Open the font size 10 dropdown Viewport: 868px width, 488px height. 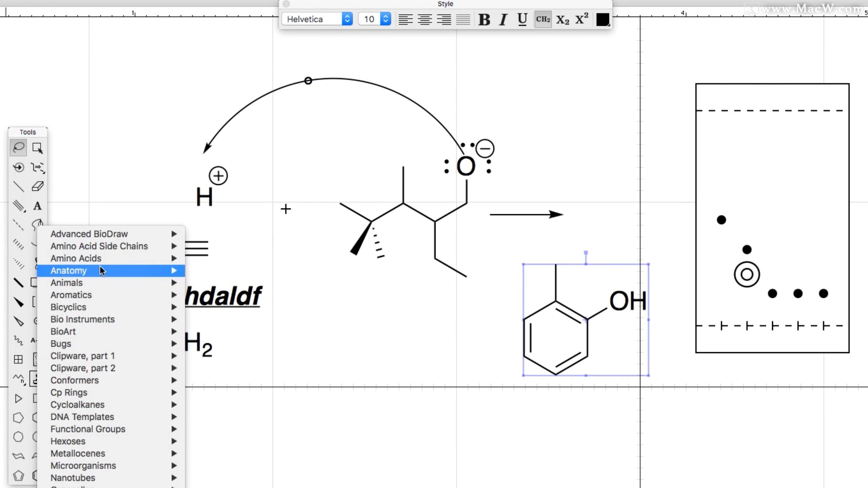tap(374, 19)
